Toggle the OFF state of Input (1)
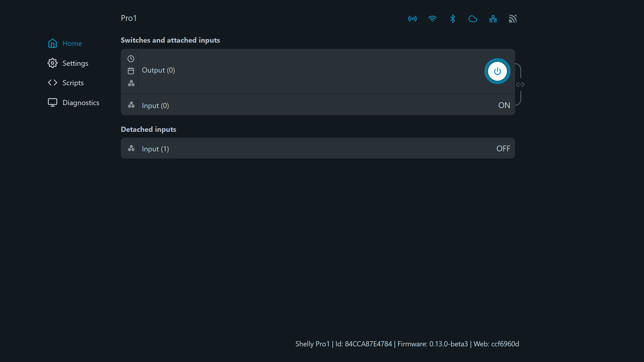 pyautogui.click(x=503, y=148)
